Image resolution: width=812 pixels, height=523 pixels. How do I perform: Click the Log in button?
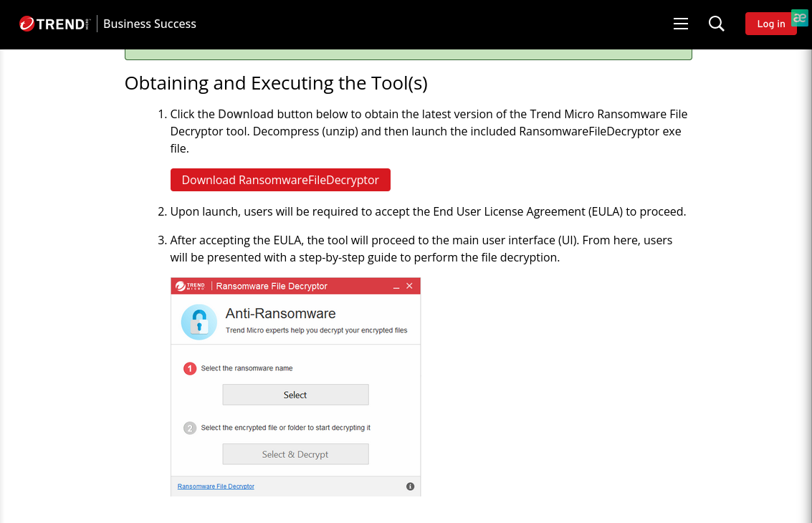(x=770, y=24)
